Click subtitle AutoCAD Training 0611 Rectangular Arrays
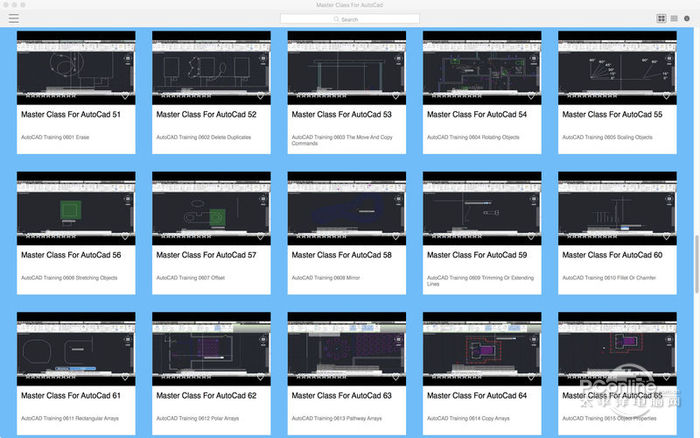The image size is (700, 438). point(70,418)
